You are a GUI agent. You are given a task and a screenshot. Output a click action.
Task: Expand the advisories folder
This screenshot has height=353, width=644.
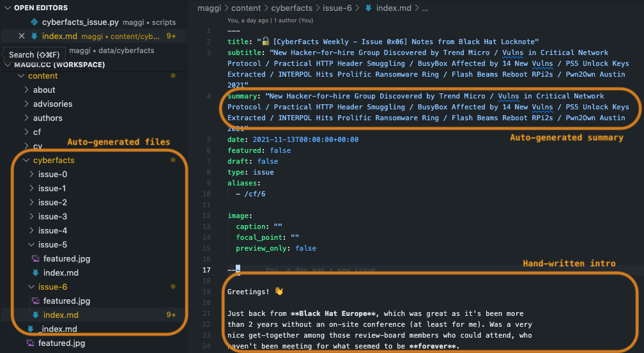26,104
